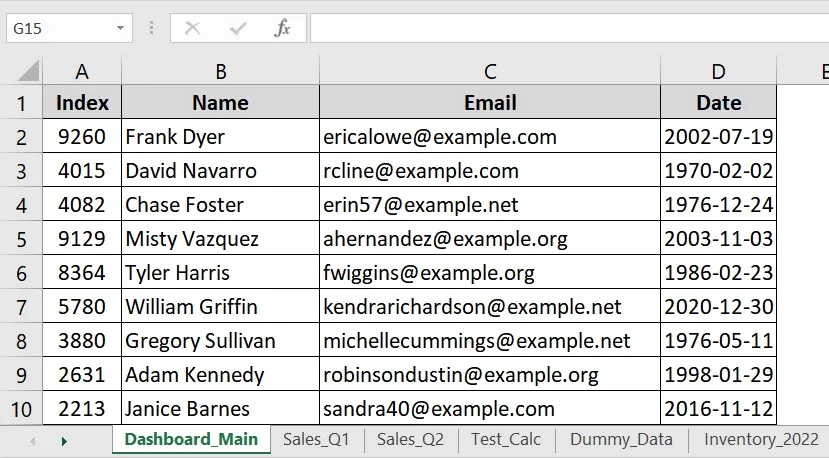Screen dimensions: 829x458
Task: Select row 8 header
Action: pyautogui.click(x=21, y=341)
